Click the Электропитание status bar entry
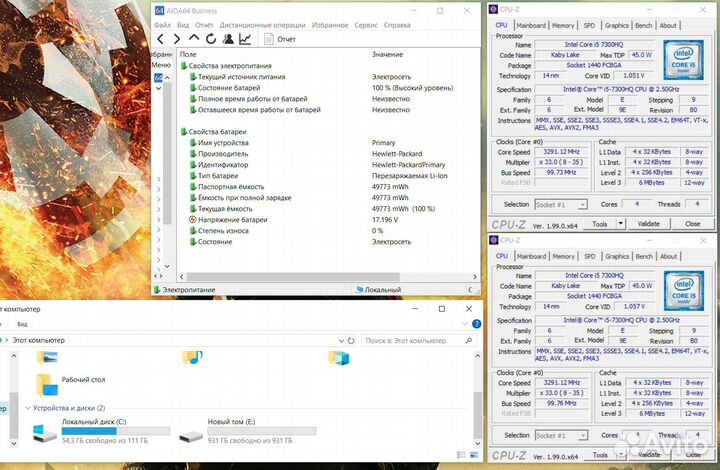 point(184,290)
